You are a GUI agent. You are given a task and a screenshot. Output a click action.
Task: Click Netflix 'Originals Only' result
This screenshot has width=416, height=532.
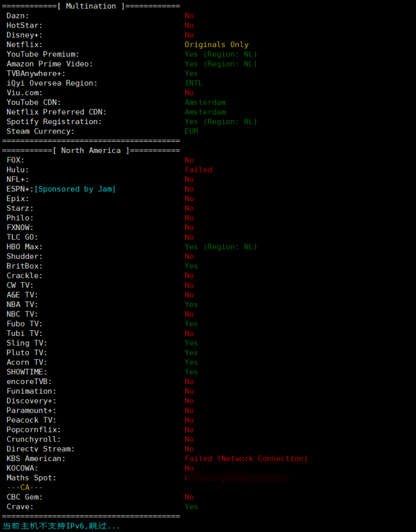click(x=216, y=45)
